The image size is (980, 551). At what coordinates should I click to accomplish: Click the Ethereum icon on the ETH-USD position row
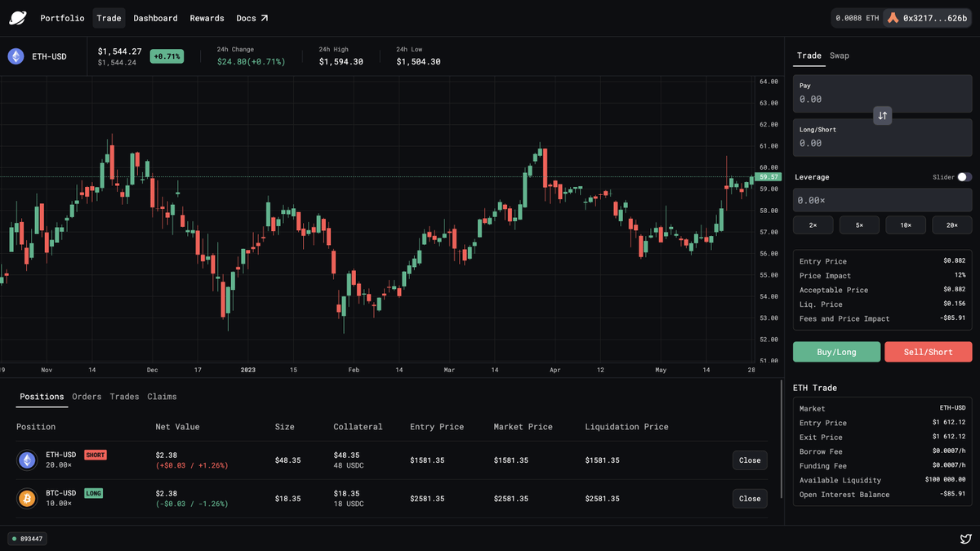coord(27,460)
